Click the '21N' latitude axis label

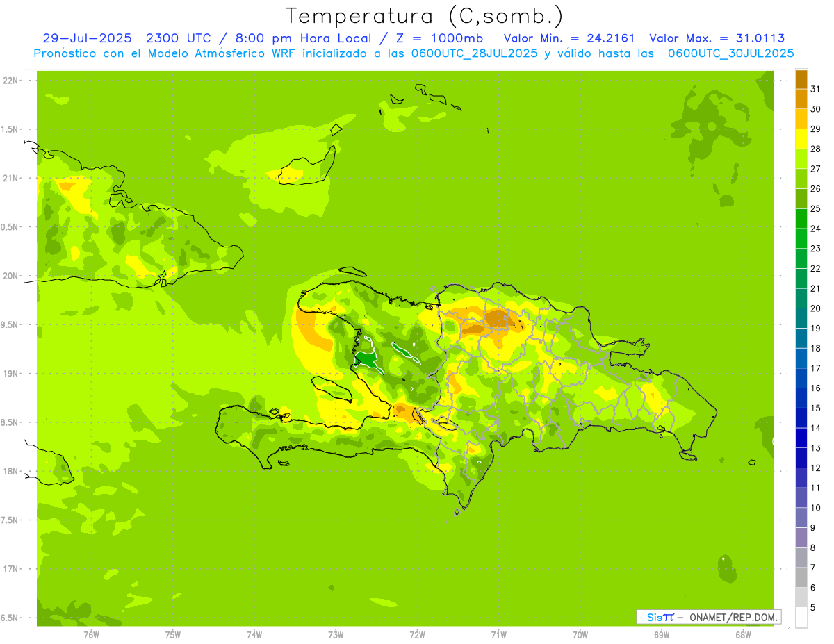[x=10, y=179]
